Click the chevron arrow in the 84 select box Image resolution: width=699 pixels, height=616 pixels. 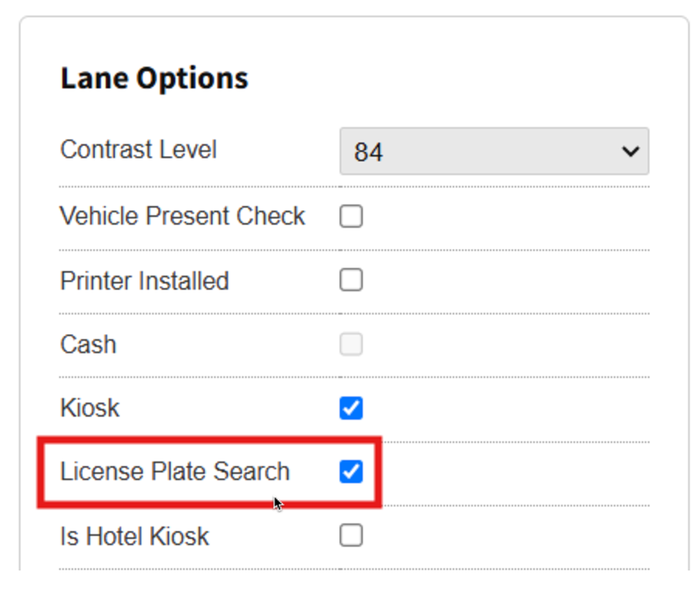(630, 152)
